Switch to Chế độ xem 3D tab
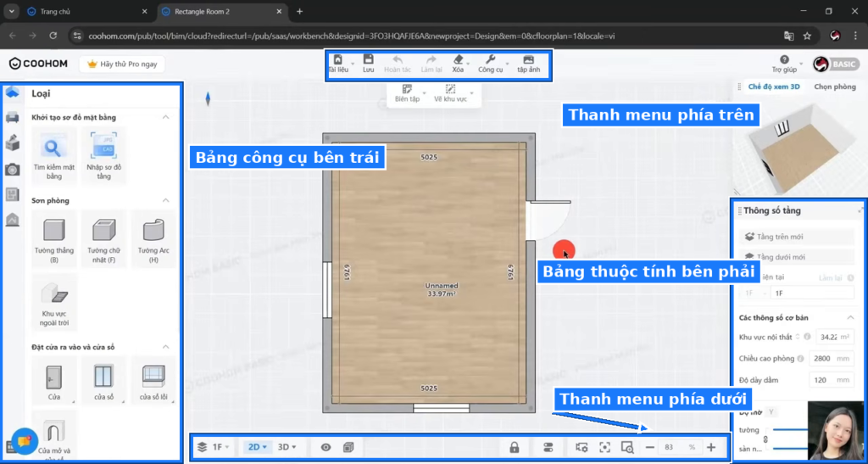The height and width of the screenshot is (464, 868). coord(773,87)
